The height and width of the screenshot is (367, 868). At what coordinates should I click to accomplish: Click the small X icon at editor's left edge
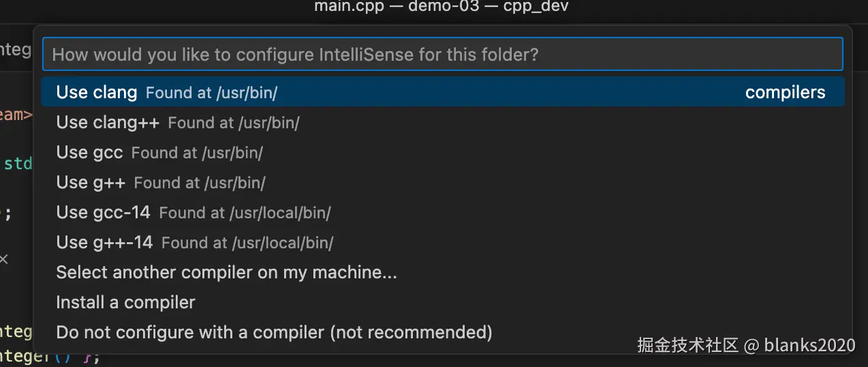point(4,259)
